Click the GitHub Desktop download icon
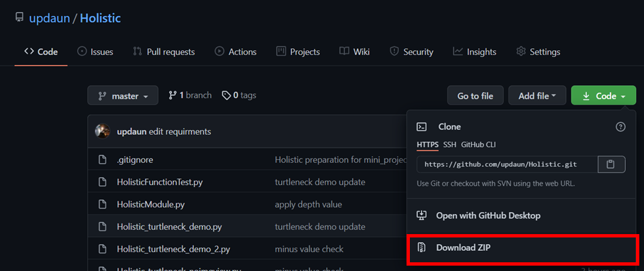 [422, 215]
